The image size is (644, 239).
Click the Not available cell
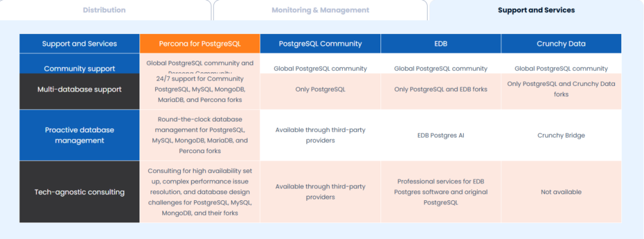tap(561, 192)
